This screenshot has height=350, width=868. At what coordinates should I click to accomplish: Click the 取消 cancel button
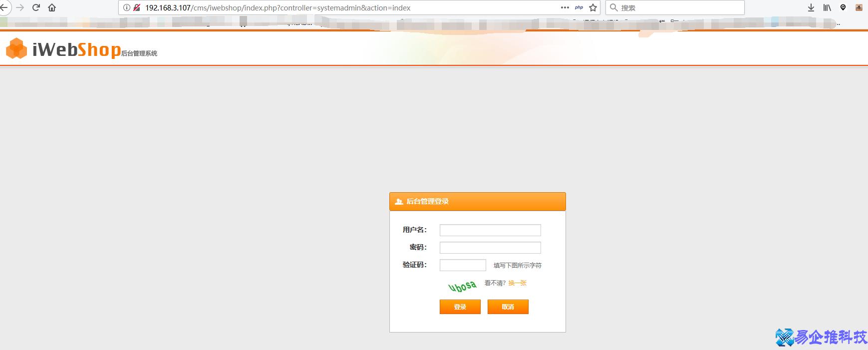[508, 307]
